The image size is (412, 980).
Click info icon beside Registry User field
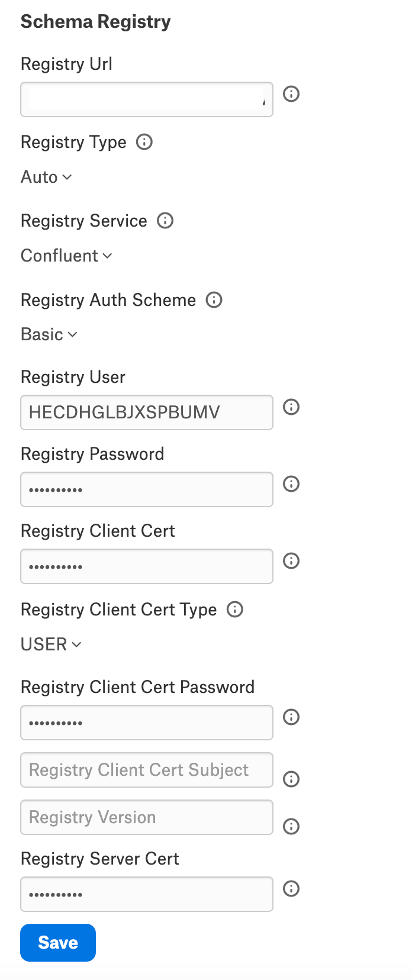(x=291, y=407)
